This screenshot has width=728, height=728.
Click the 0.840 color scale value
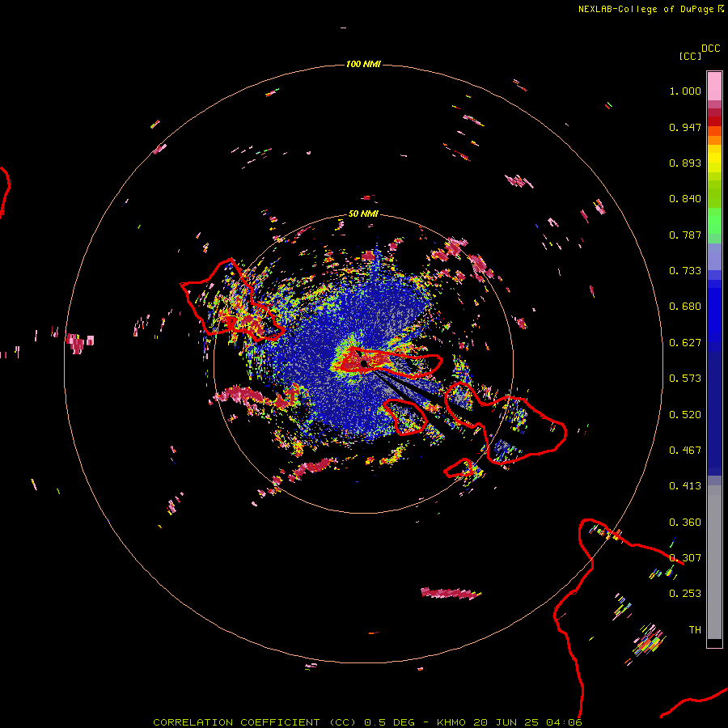pyautogui.click(x=685, y=199)
